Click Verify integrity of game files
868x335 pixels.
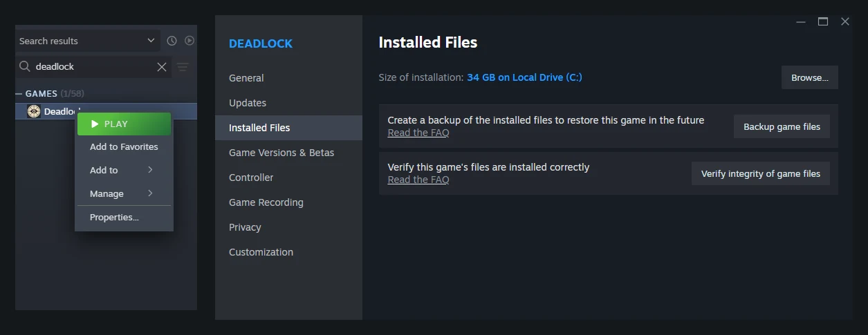tap(761, 173)
